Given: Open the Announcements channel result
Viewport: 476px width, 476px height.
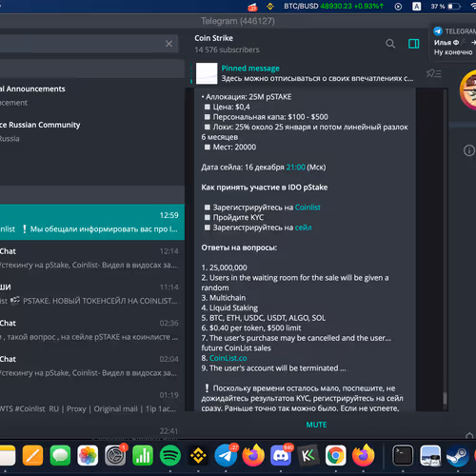Looking at the screenshot, I should point(92,95).
